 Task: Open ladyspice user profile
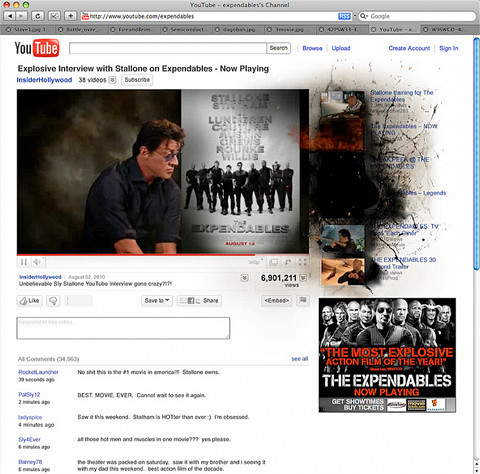[30, 417]
